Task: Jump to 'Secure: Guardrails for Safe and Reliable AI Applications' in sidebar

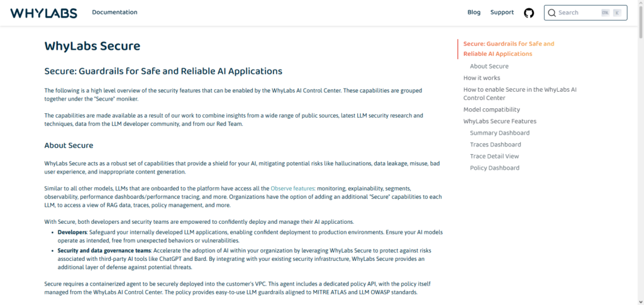Action: coord(508,49)
